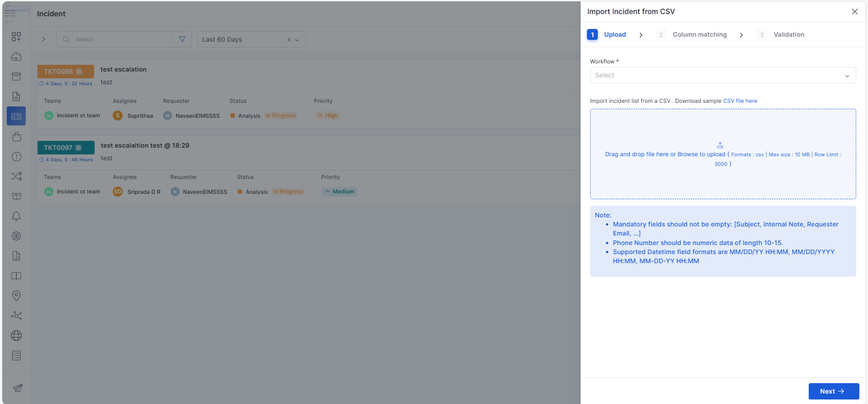Open the knowledge book icon in sidebar
Image resolution: width=868 pixels, height=404 pixels.
tap(16, 276)
